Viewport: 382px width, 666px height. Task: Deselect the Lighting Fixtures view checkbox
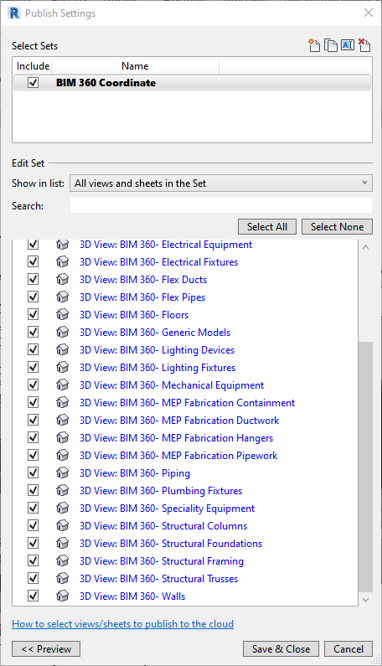click(33, 367)
